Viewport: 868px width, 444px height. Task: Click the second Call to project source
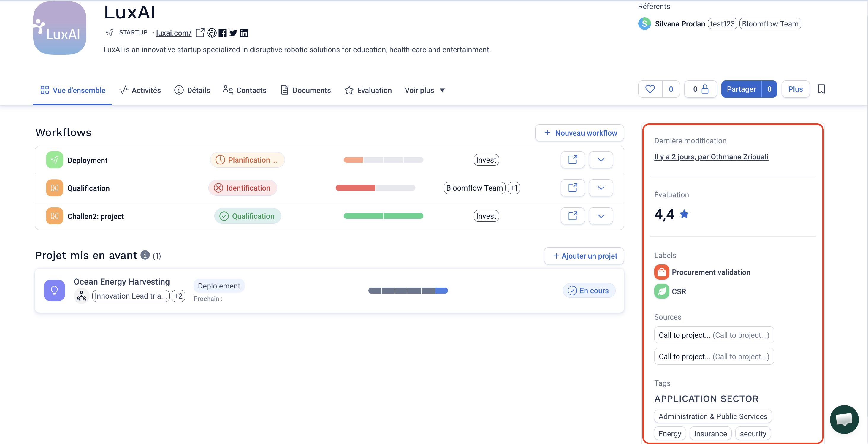click(x=714, y=356)
